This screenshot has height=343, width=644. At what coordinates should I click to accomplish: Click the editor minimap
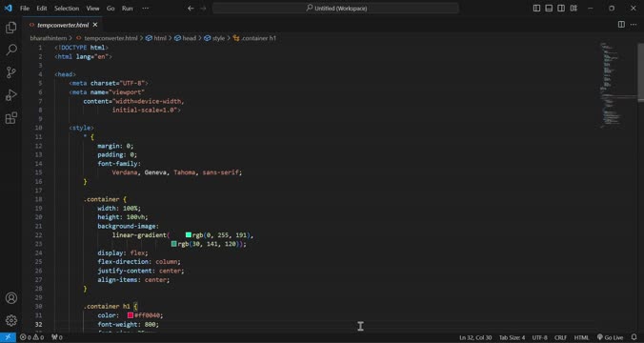tap(616, 87)
